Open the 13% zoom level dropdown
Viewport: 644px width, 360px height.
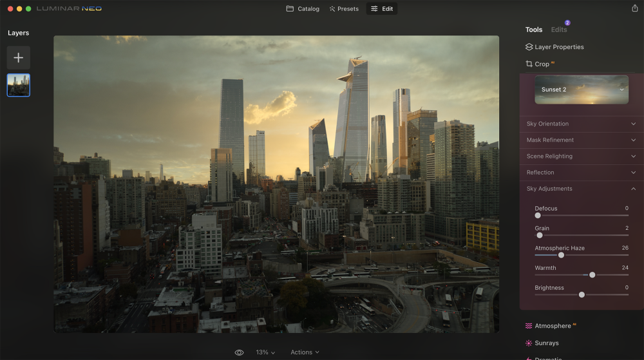265,353
